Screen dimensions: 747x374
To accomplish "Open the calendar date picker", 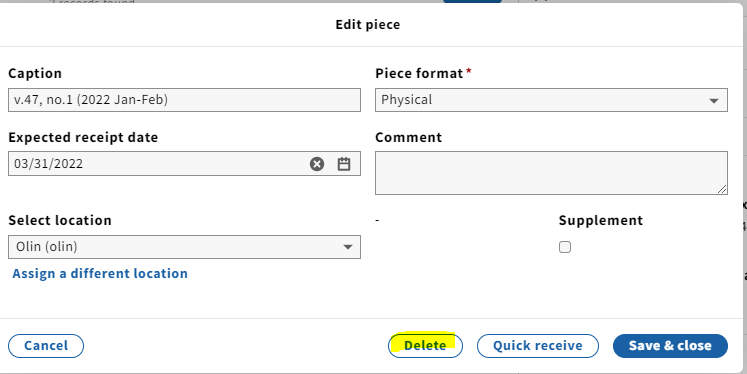I will [x=344, y=164].
